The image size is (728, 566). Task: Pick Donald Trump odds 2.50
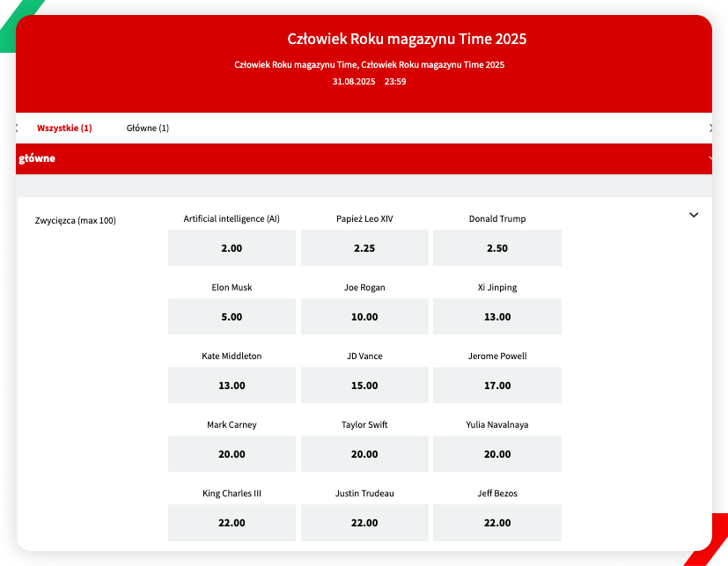[497, 248]
